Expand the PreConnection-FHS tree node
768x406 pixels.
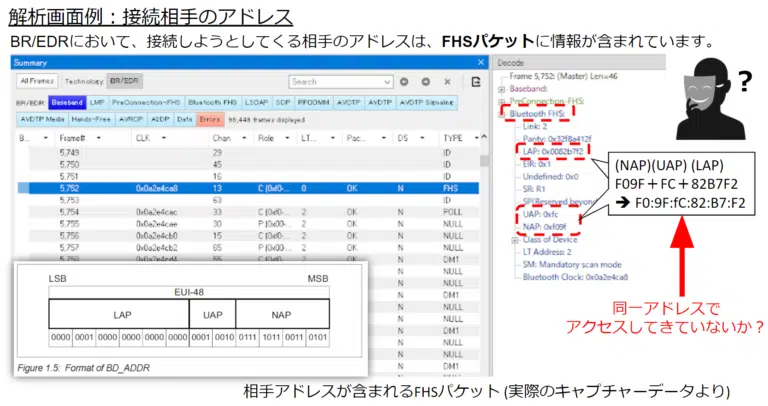(x=502, y=101)
